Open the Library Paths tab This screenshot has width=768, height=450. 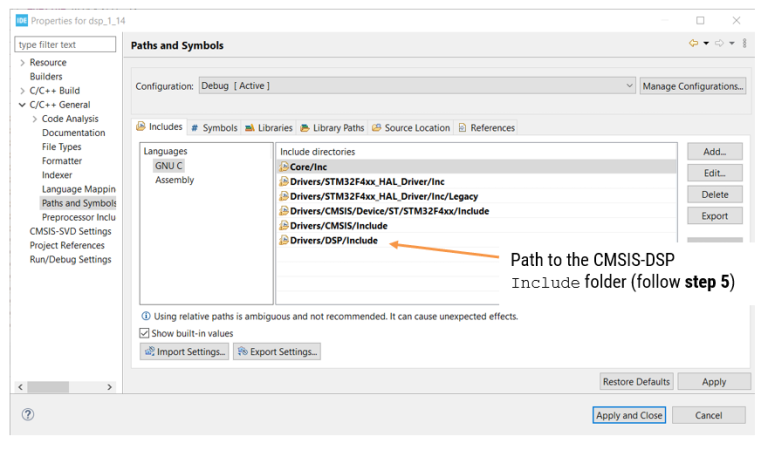pyautogui.click(x=333, y=128)
